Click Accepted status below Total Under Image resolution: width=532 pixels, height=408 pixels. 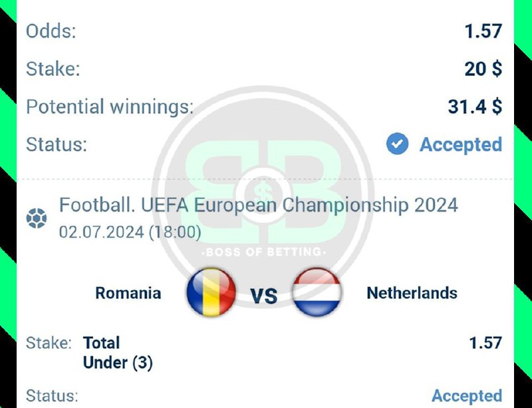point(467,396)
